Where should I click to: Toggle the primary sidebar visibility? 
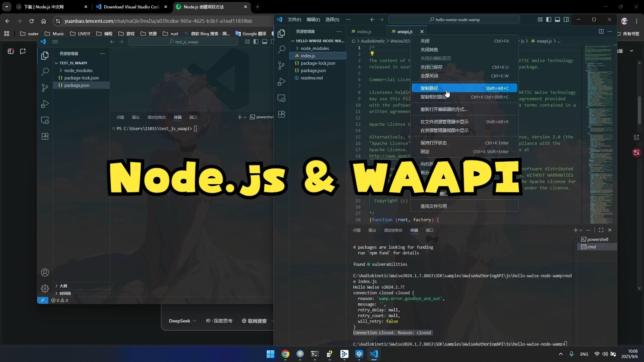(549, 19)
